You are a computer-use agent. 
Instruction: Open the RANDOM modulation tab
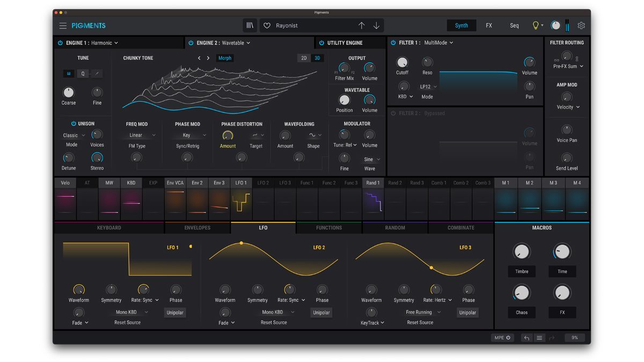395,228
